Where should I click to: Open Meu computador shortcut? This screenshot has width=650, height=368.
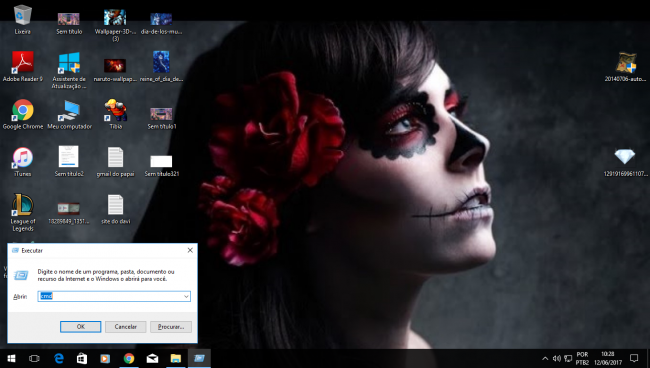(69, 115)
